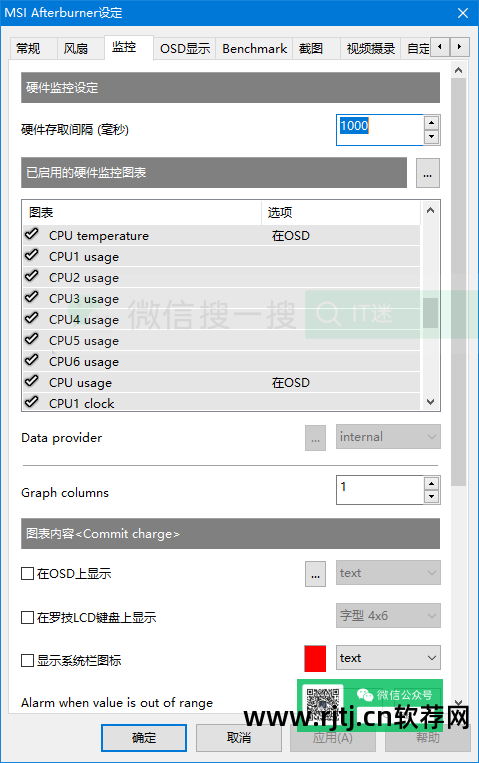
Task: Increase Graph columns with up spinner
Action: coord(432,483)
